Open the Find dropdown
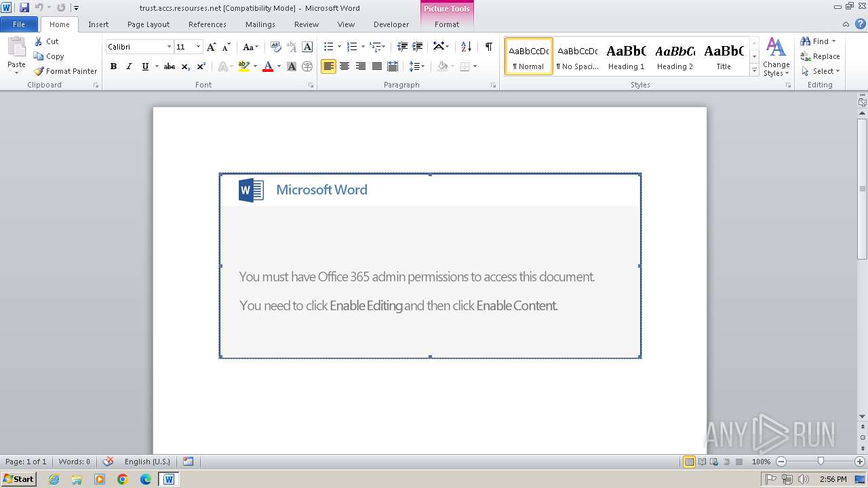This screenshot has width=868, height=488. point(833,41)
